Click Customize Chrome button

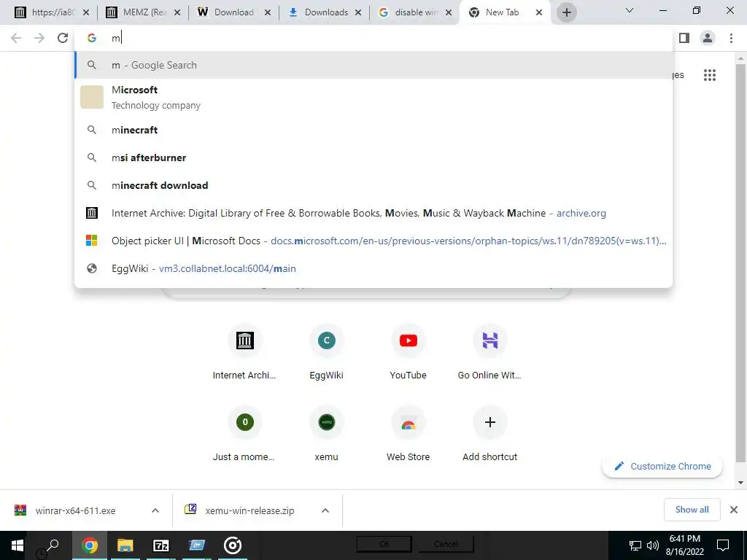point(662,466)
